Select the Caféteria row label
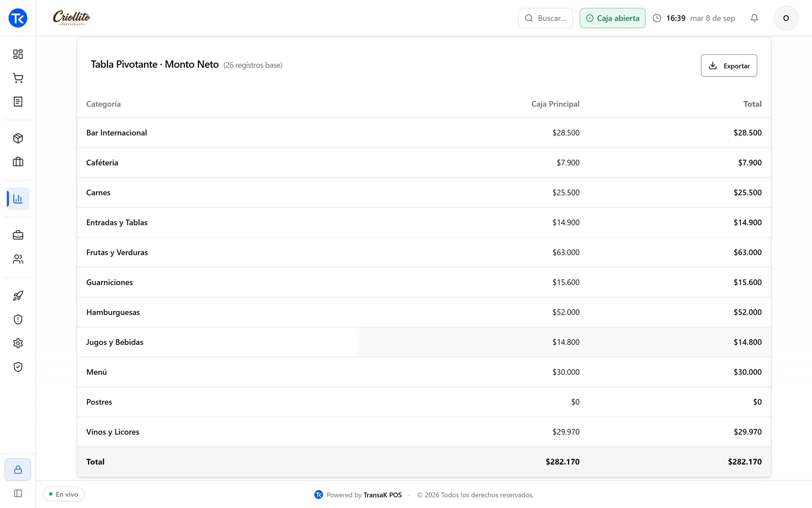The width and height of the screenshot is (812, 508). coord(102,163)
